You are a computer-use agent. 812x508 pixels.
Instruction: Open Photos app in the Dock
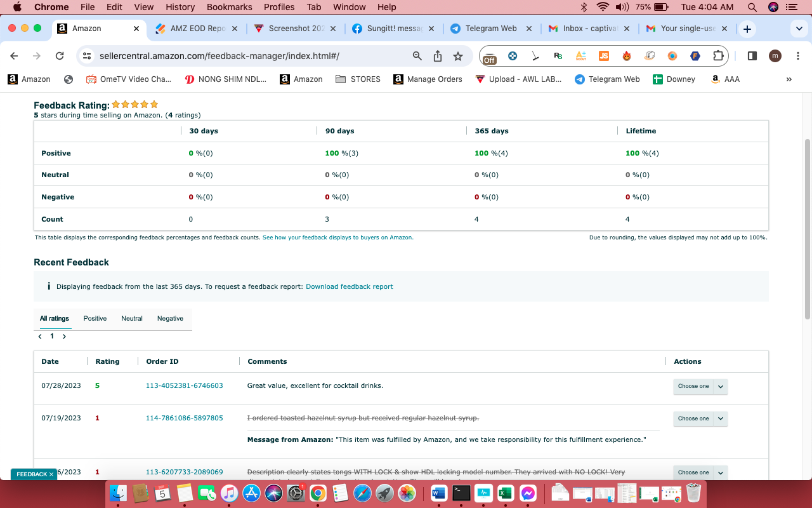pos(407,493)
